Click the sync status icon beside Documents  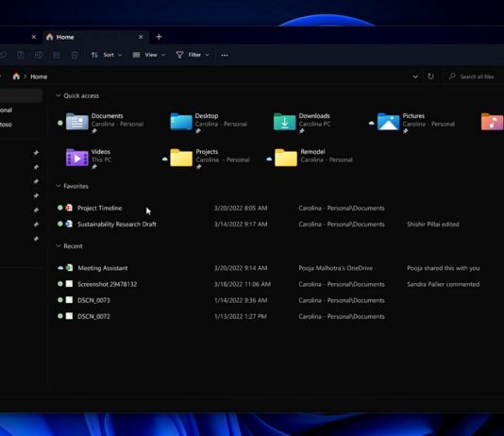(60, 123)
